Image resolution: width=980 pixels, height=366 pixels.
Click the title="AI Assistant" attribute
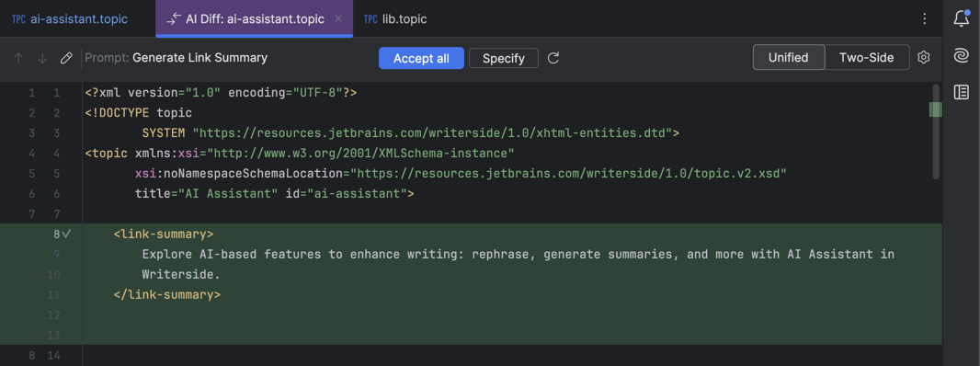(206, 193)
